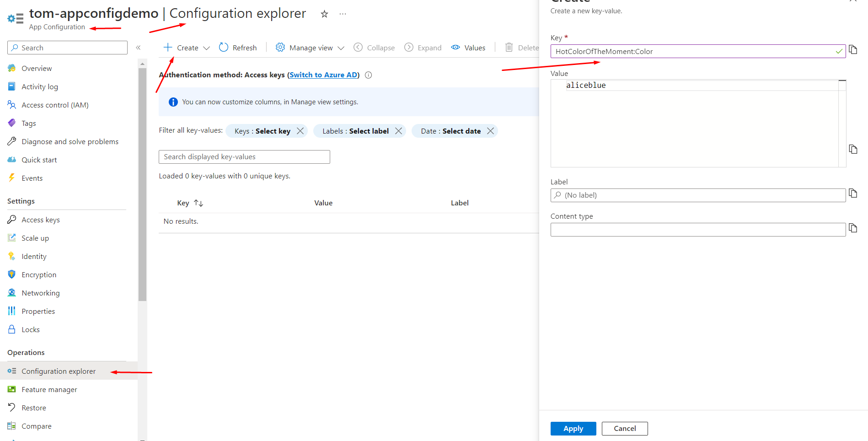Open the Tags settings page
Screen dimensions: 868x441
point(28,123)
